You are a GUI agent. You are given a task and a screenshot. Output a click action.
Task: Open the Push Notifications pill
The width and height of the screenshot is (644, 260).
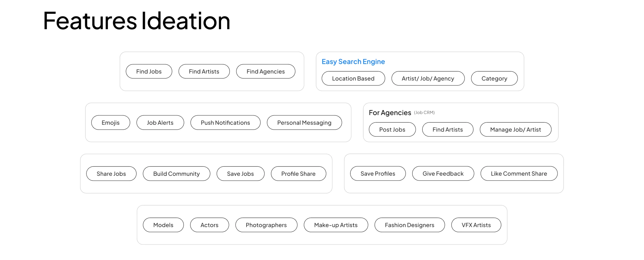(x=225, y=123)
